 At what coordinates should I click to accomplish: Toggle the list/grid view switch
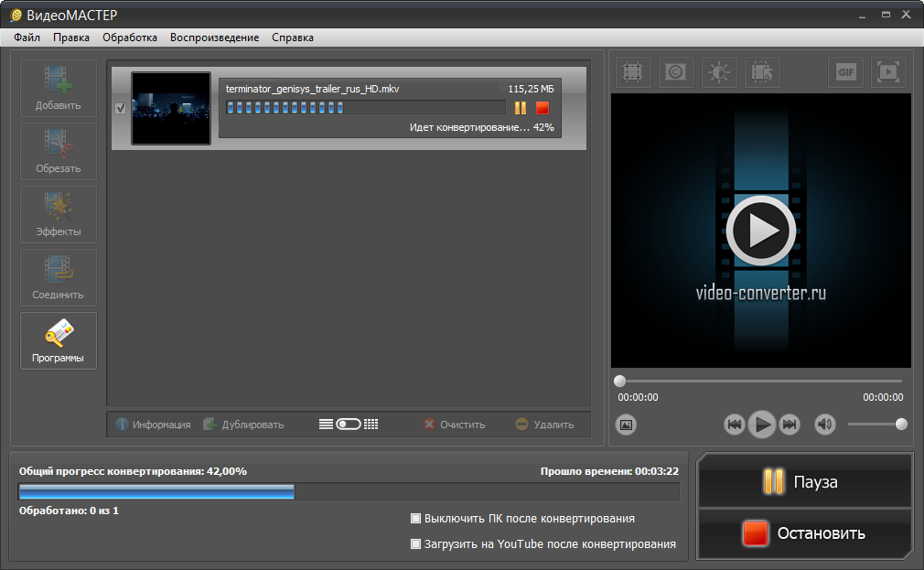click(349, 425)
